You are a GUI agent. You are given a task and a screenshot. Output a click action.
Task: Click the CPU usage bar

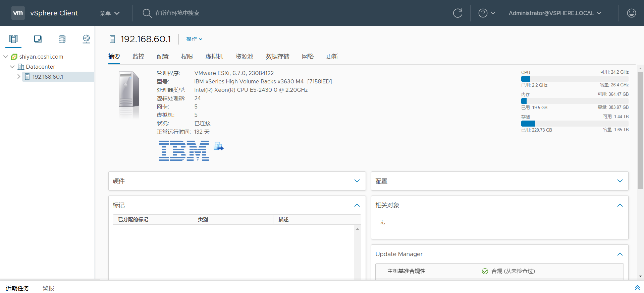pos(575,79)
